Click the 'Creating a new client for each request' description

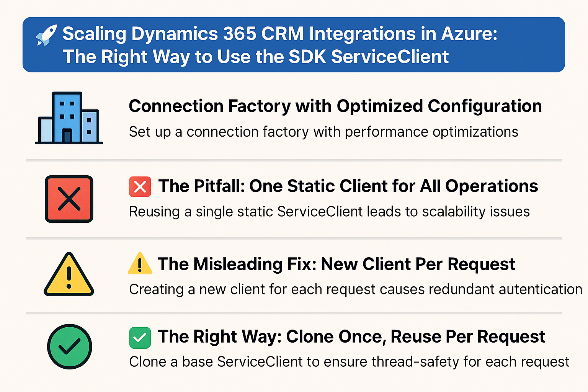(x=356, y=289)
